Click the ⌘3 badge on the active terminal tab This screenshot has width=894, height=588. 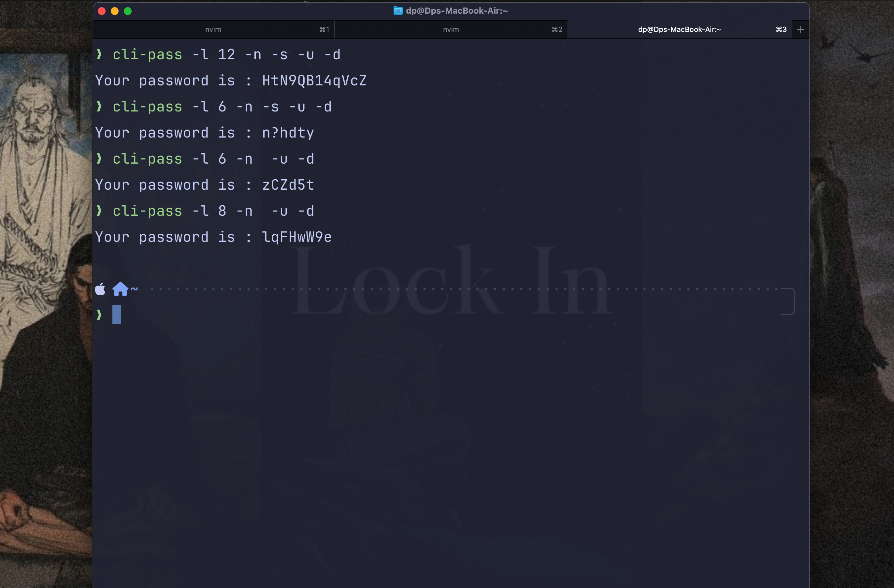pyautogui.click(x=781, y=29)
